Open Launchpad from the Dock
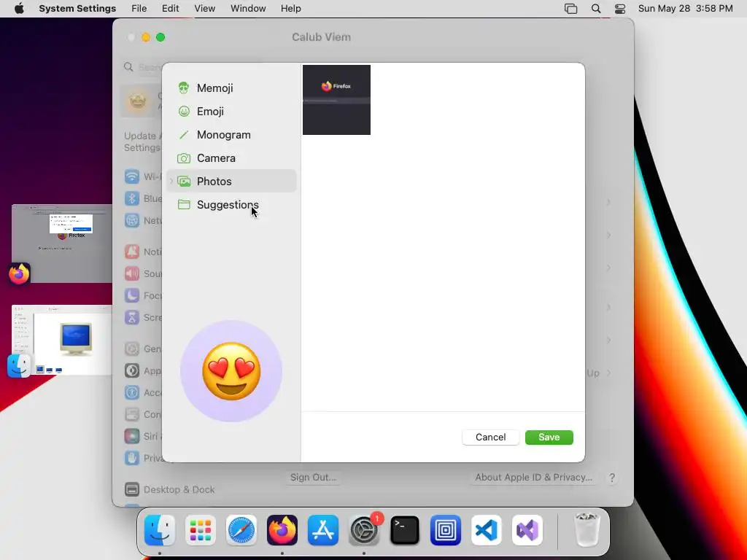This screenshot has width=747, height=560. tap(201, 530)
